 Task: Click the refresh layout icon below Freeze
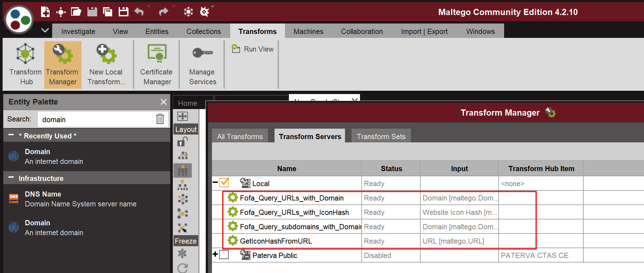(x=183, y=268)
